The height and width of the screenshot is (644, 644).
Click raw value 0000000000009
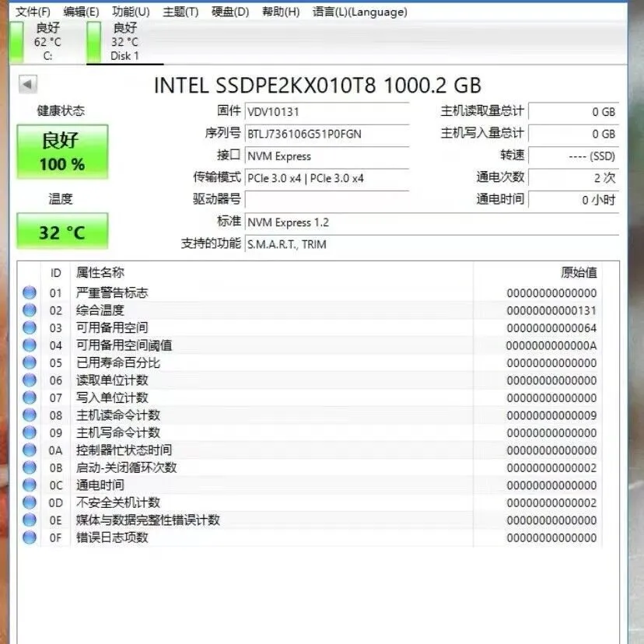[x=551, y=415]
